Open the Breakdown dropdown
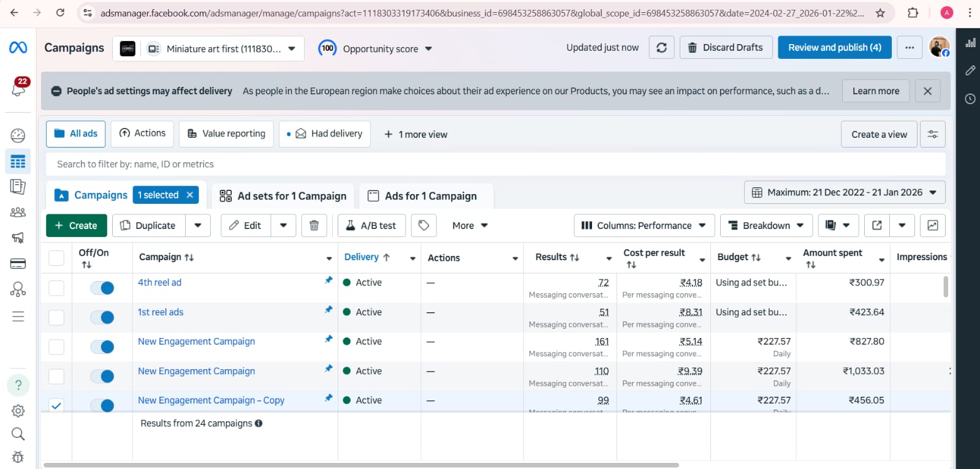The height and width of the screenshot is (469, 980). pyautogui.click(x=766, y=225)
